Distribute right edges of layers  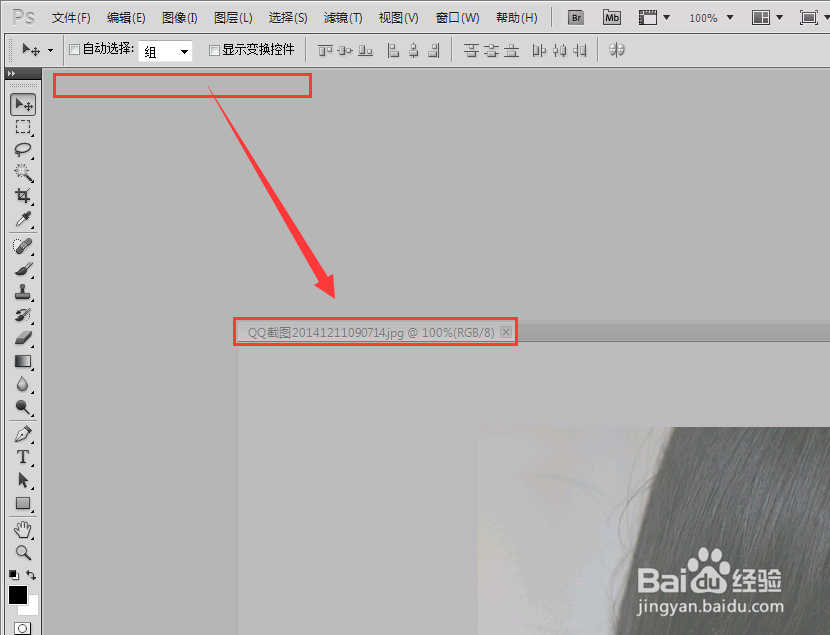pos(580,50)
